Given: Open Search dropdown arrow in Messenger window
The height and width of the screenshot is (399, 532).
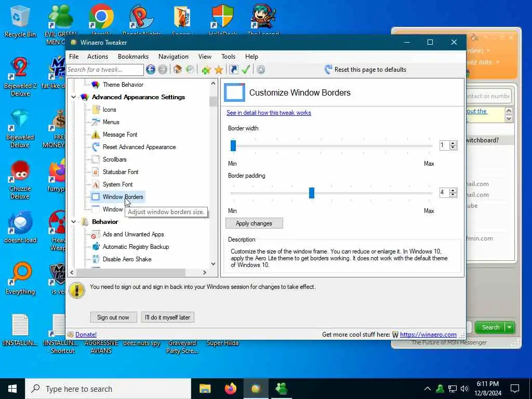Looking at the screenshot, I should click(x=510, y=327).
